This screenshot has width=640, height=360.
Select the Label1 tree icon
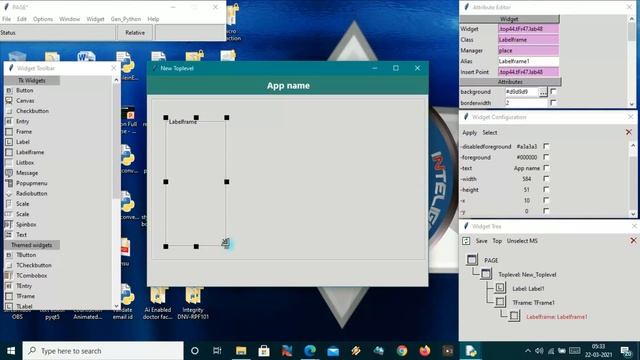click(500, 288)
